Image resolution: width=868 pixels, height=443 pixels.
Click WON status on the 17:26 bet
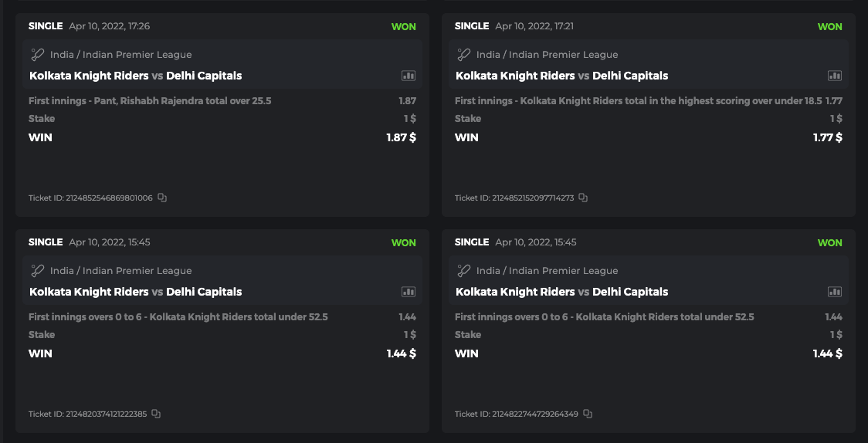pyautogui.click(x=403, y=26)
